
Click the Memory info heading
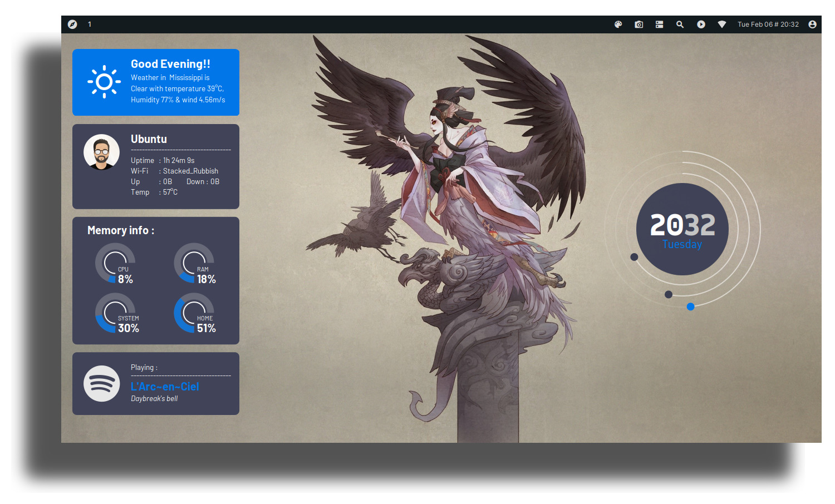[x=121, y=230]
